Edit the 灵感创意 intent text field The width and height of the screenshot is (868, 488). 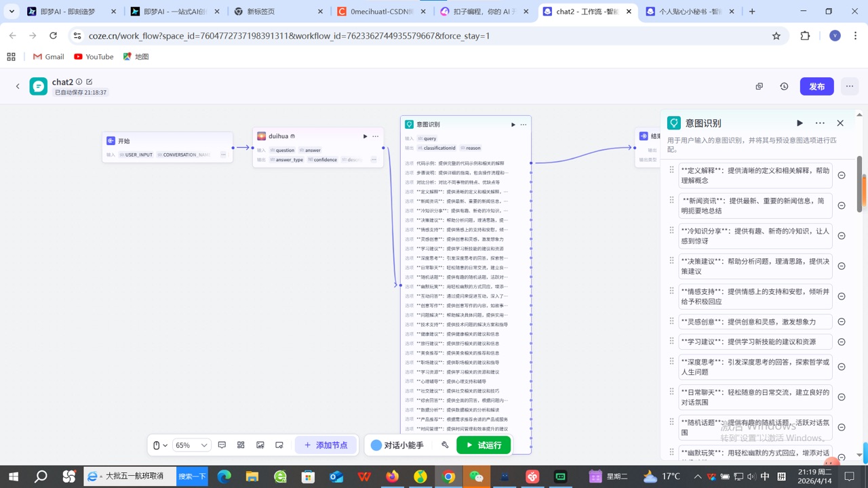pos(755,322)
